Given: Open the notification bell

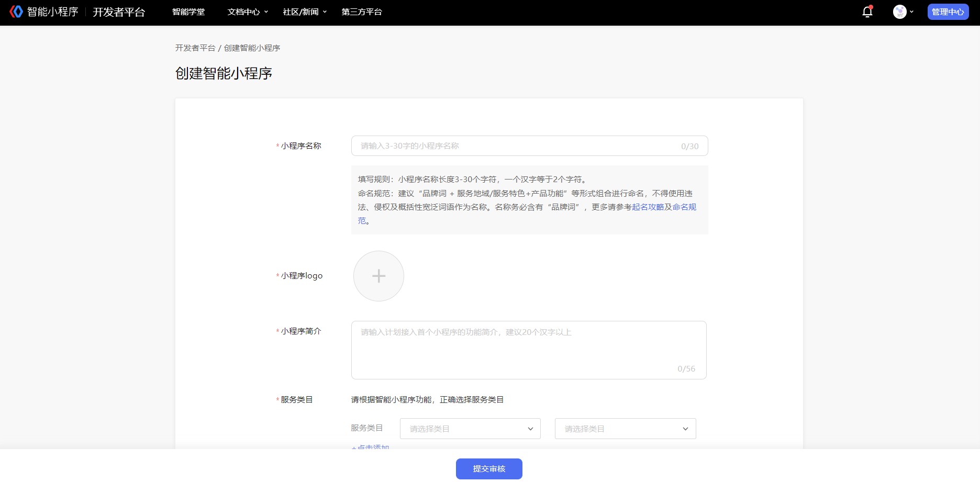Looking at the screenshot, I should click(867, 12).
